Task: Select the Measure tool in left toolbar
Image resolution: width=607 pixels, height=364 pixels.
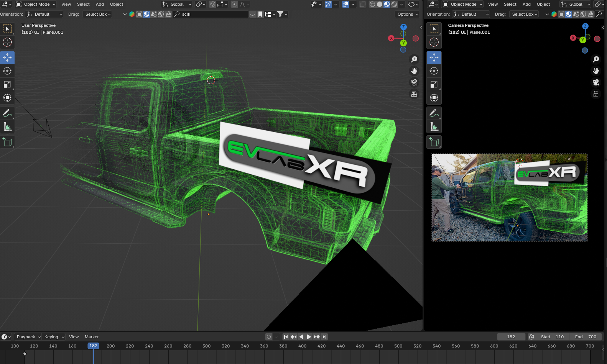Action: 7,127
